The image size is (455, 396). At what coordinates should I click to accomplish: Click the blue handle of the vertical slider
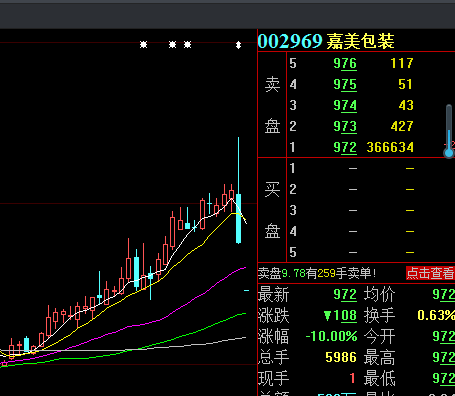pyautogui.click(x=449, y=153)
